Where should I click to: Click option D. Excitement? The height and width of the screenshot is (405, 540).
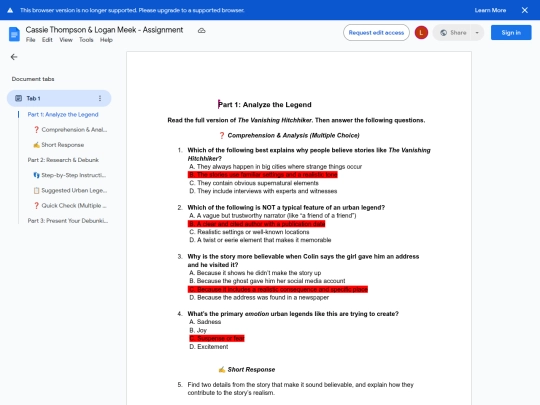pos(209,347)
